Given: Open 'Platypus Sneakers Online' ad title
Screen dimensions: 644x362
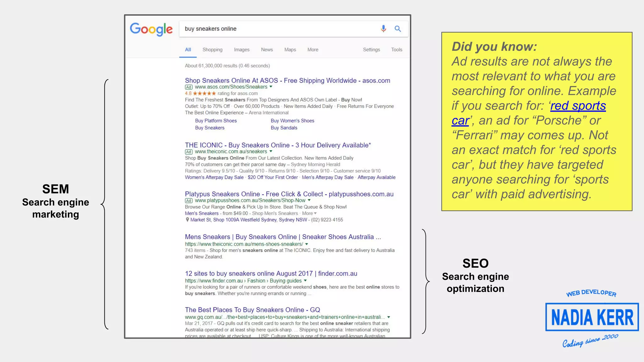Looking at the screenshot, I should click(x=289, y=194).
